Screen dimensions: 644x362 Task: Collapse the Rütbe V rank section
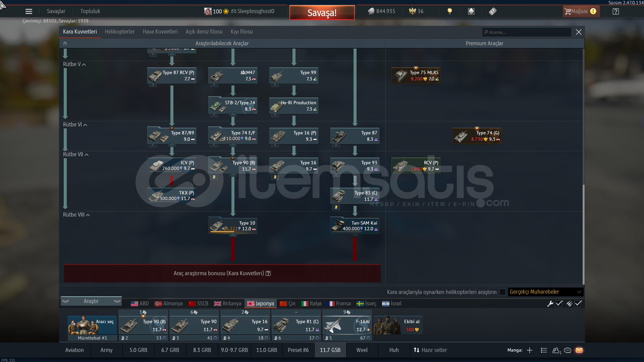pos(84,64)
